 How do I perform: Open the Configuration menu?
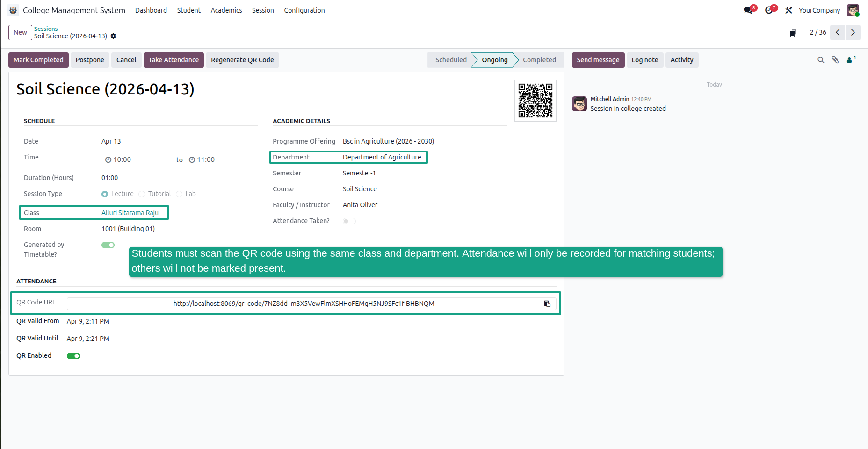tap(304, 10)
